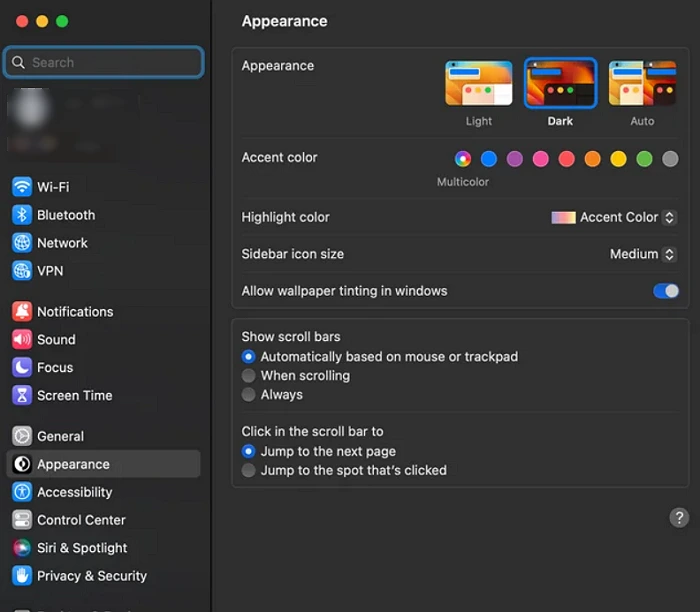
Task: Click the Screen Time hourglass icon
Action: (21, 396)
